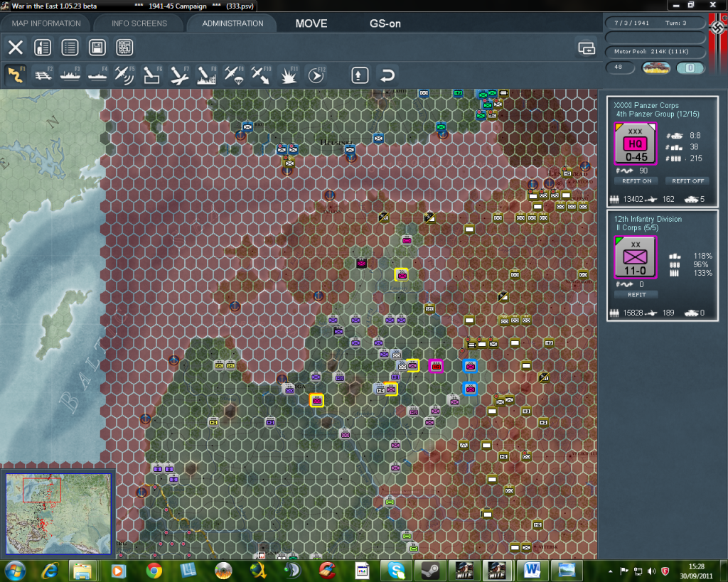
Task: Open Skype from the taskbar
Action: pyautogui.click(x=397, y=571)
